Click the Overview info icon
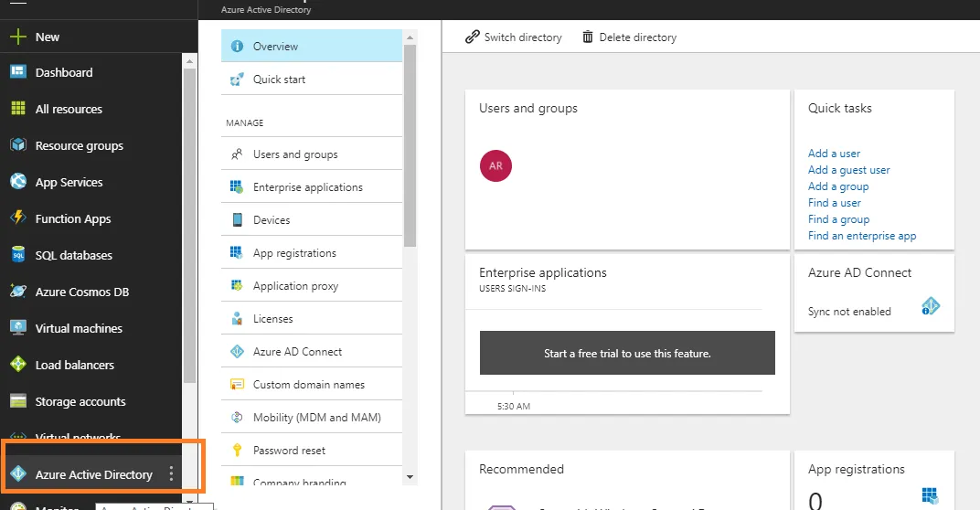This screenshot has height=510, width=980. click(x=237, y=47)
